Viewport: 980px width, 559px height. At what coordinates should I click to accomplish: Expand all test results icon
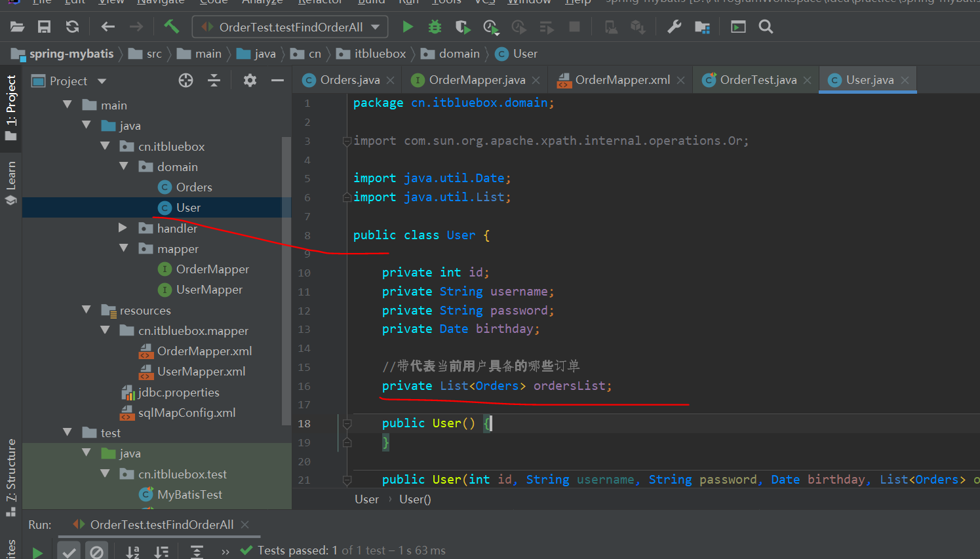(x=197, y=552)
